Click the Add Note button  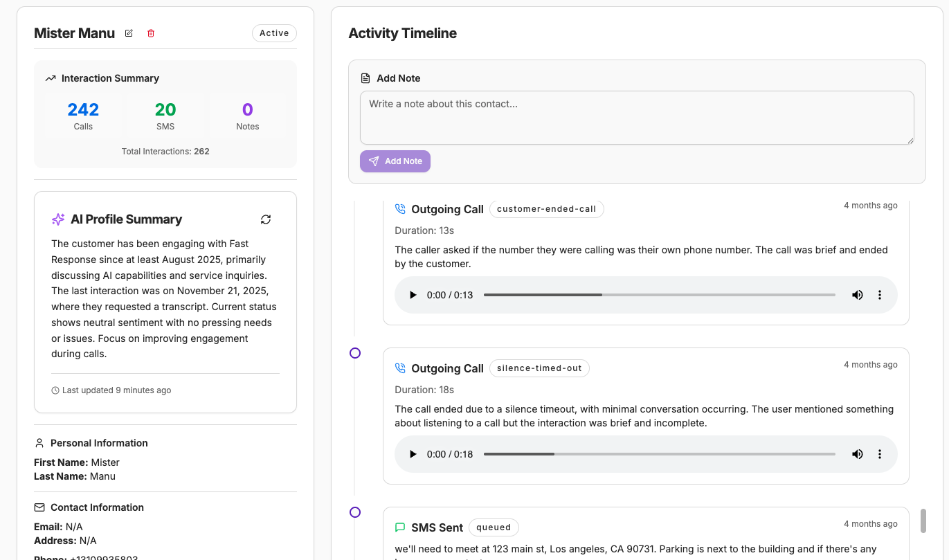[395, 161]
